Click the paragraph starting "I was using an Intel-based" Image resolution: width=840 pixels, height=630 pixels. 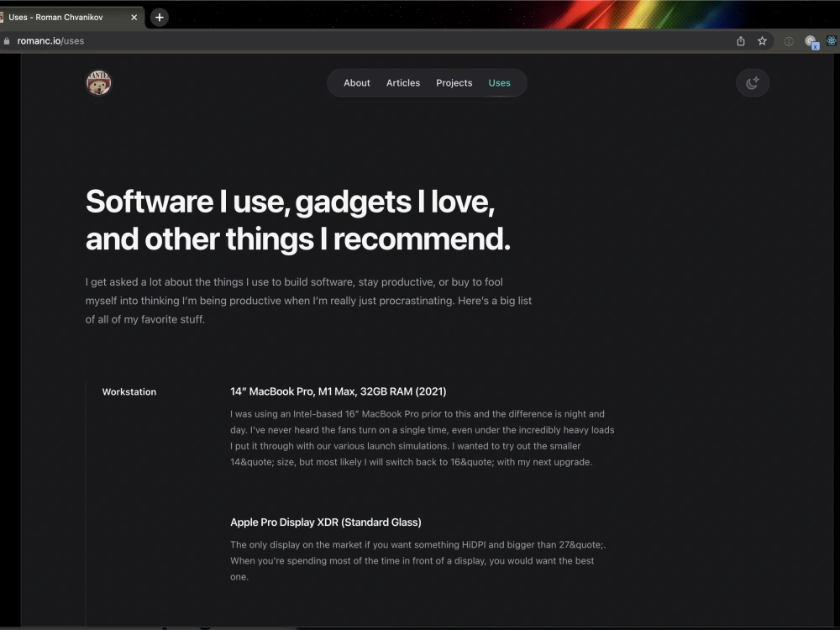pos(423,438)
